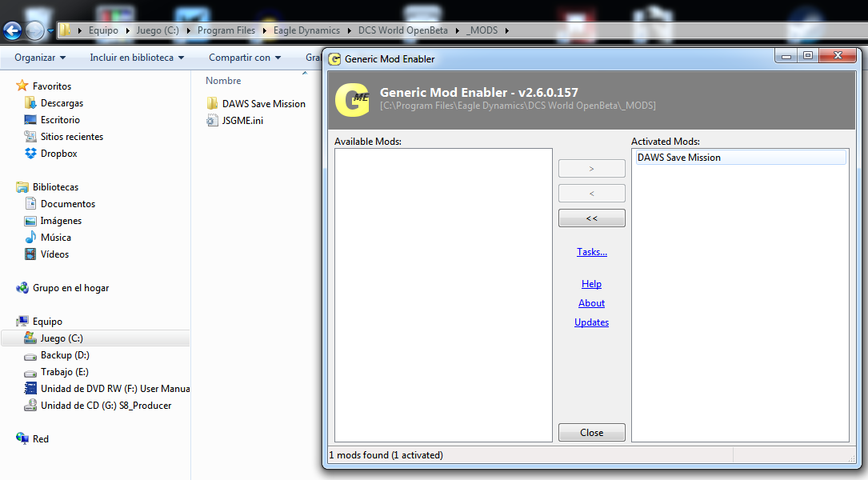Select the Dropbox icon in Favorites
The height and width of the screenshot is (480, 868).
(30, 154)
